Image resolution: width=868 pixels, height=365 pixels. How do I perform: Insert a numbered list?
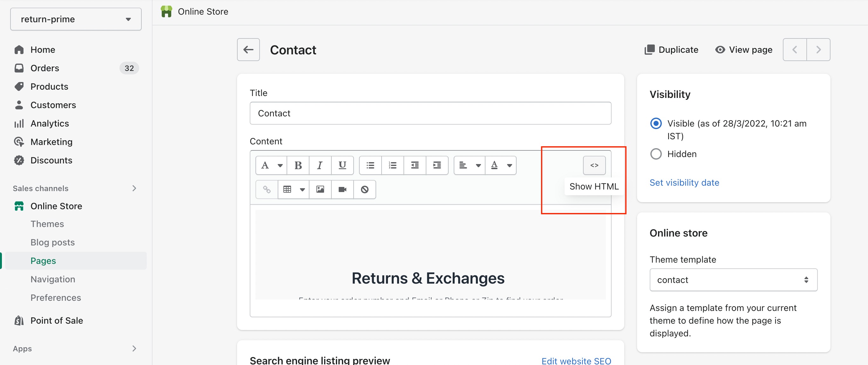[x=393, y=165]
